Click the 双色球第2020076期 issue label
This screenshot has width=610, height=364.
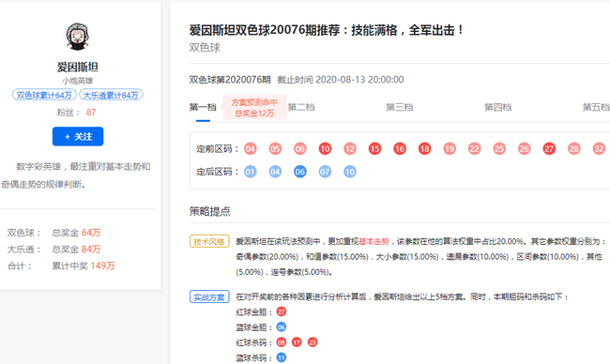tap(230, 80)
